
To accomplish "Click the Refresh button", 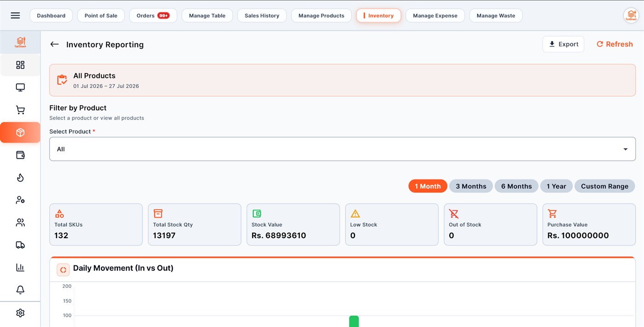I will (x=615, y=44).
